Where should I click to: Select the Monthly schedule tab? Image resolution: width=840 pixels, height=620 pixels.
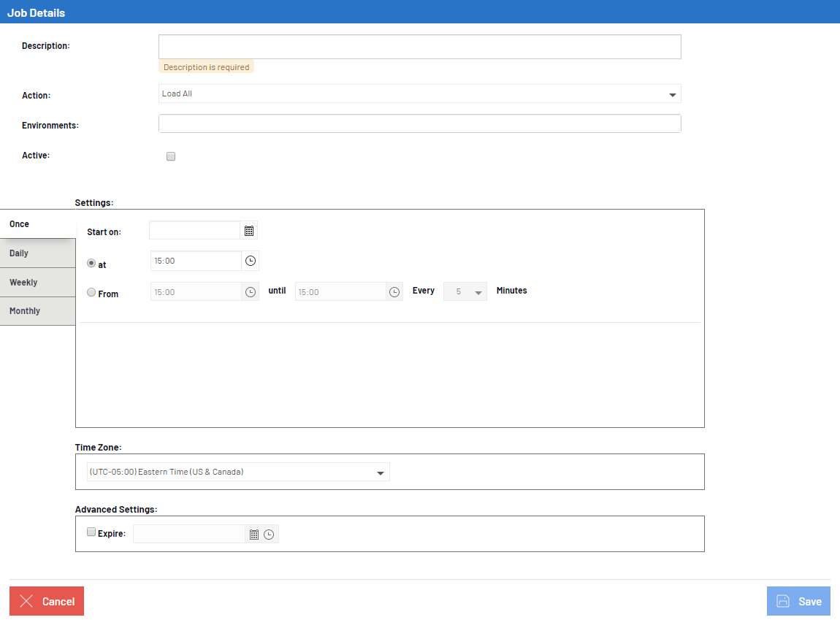coord(37,311)
